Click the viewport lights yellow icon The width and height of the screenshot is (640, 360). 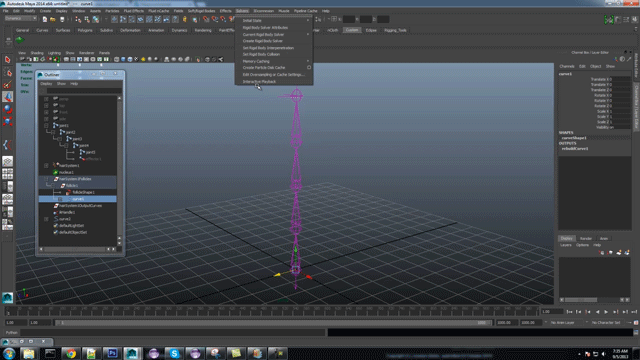[x=143, y=60]
